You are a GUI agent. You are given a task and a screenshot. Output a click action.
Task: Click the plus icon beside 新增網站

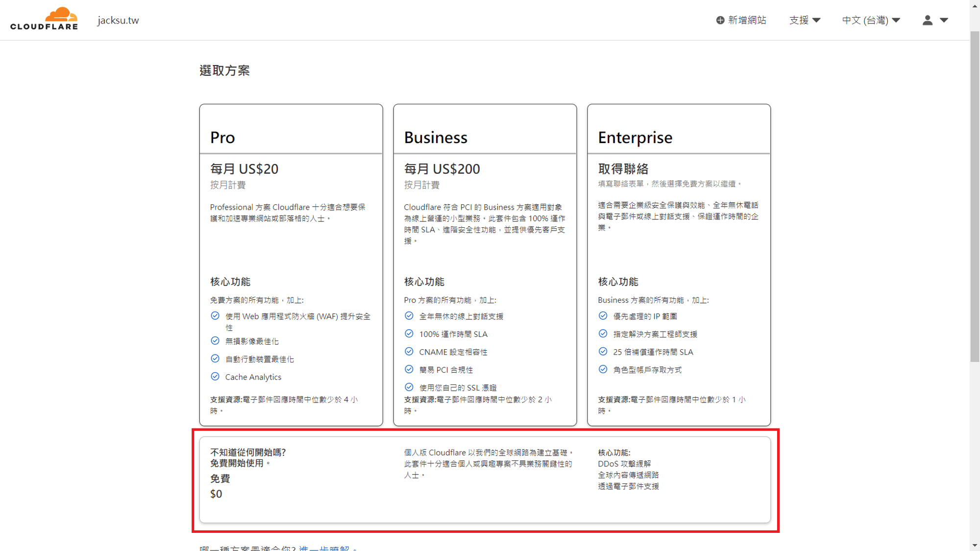720,20
